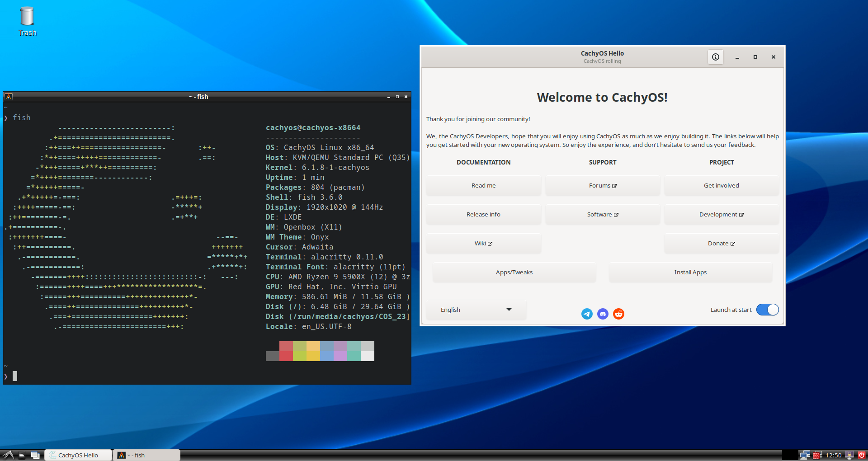Open the Install Apps button

tap(690, 272)
